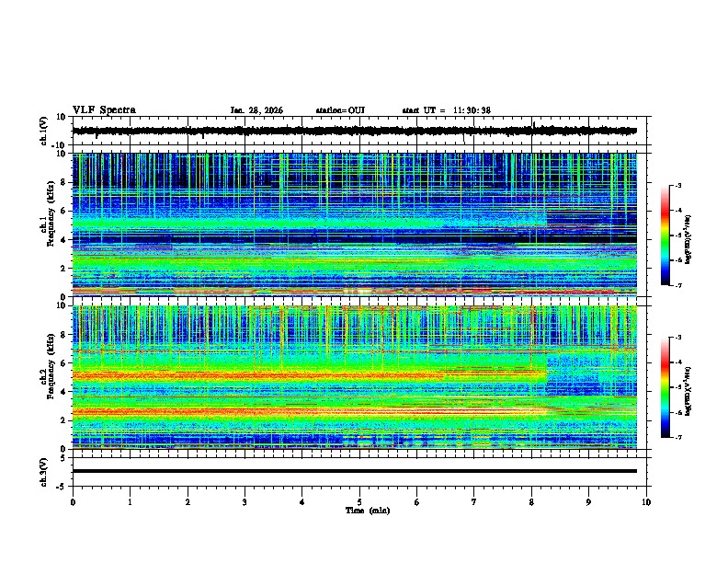The image size is (728, 563).
Task: Click the "Time (min)" axis title
Action: (368, 511)
